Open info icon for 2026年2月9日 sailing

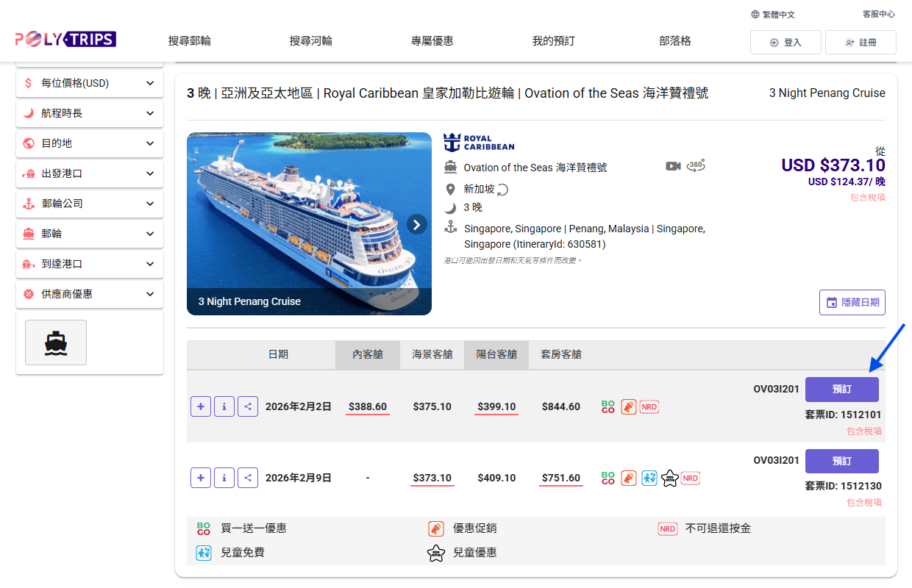click(224, 478)
